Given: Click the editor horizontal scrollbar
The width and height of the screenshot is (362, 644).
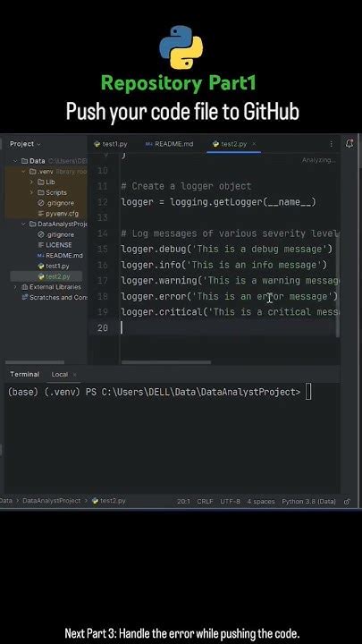Looking at the screenshot, I should (166, 362).
